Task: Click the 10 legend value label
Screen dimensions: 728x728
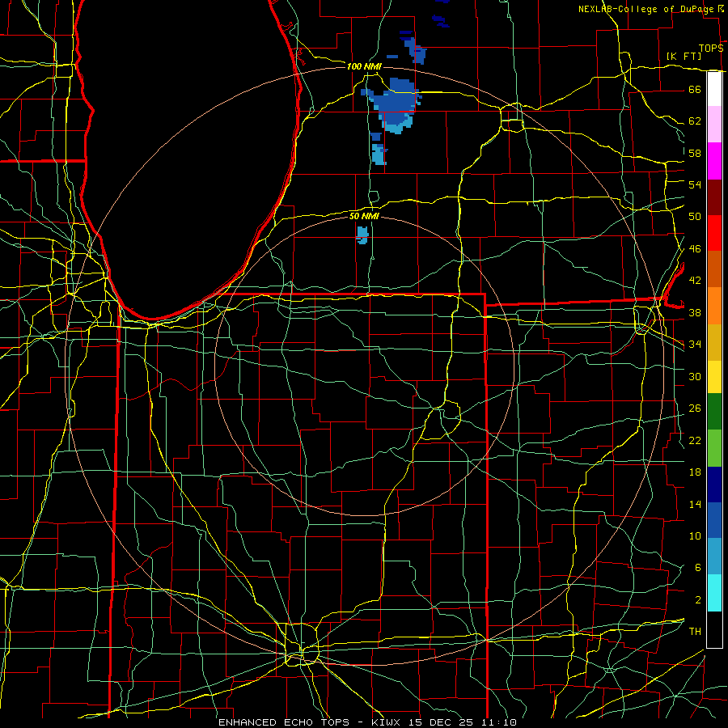Action: [x=695, y=536]
